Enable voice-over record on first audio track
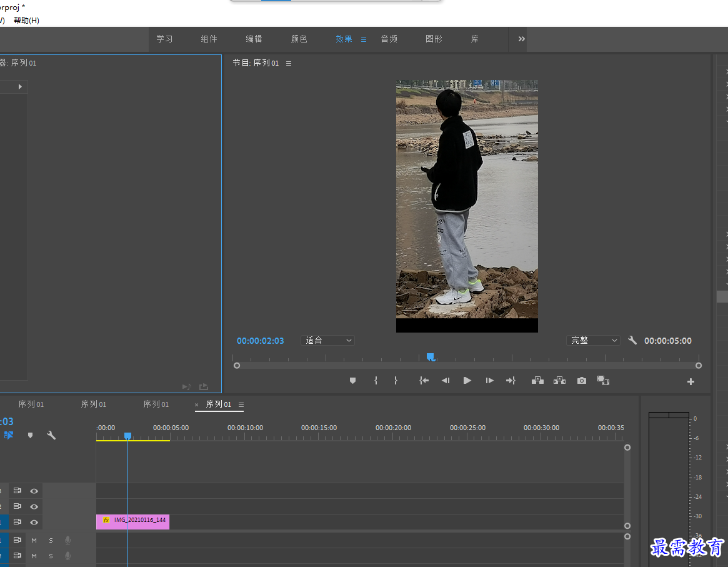This screenshot has width=728, height=567. coord(67,540)
